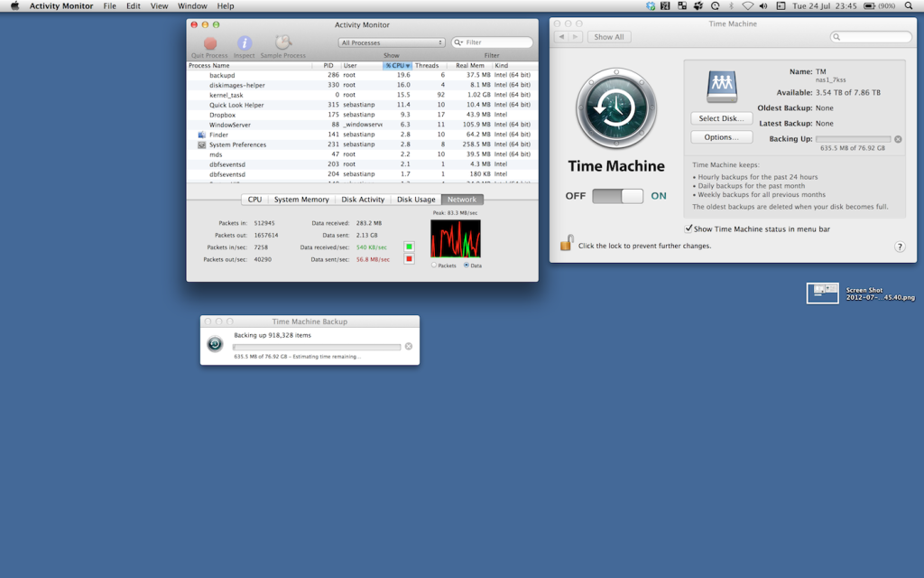Viewport: 924px width, 578px height.
Task: Switch to the System Memory tab
Action: pos(301,200)
